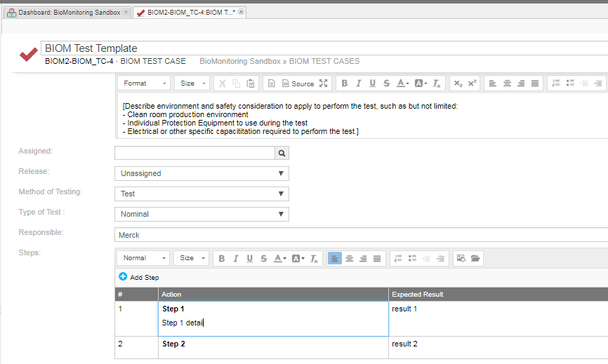Maximize the description editor
Viewport: 608px width, 364px height.
click(x=324, y=83)
